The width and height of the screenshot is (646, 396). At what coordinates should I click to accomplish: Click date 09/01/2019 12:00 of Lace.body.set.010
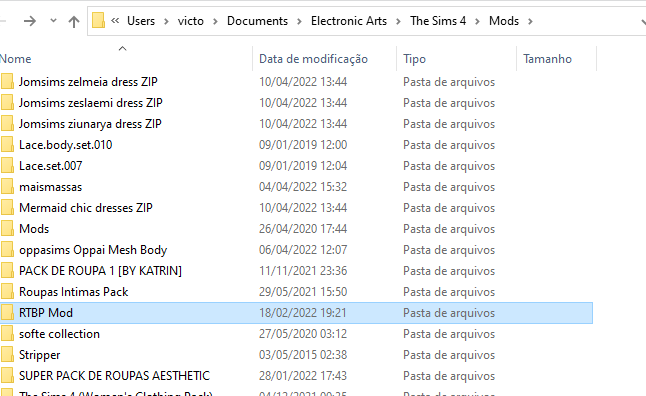303,145
